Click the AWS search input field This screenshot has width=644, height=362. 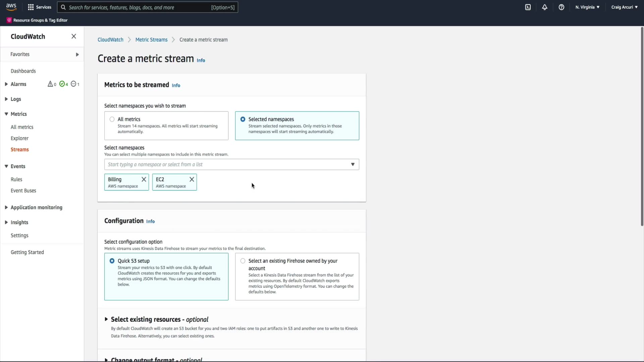pos(138,7)
